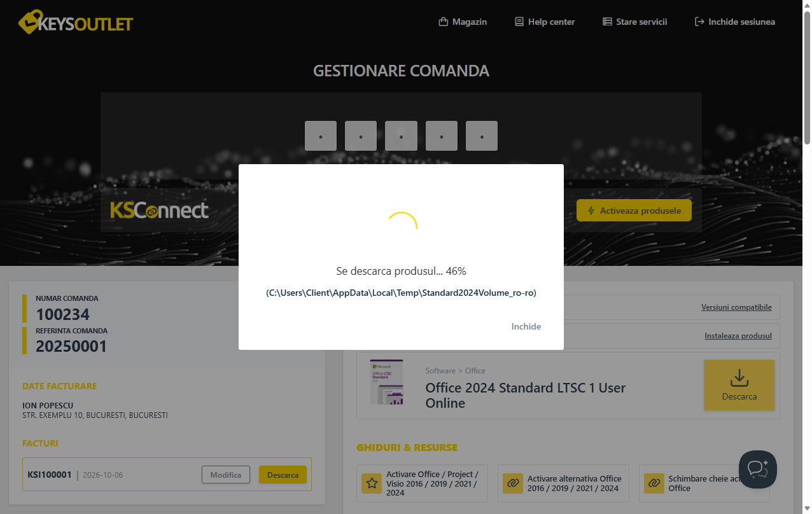Click the first code input box

pos(321,136)
